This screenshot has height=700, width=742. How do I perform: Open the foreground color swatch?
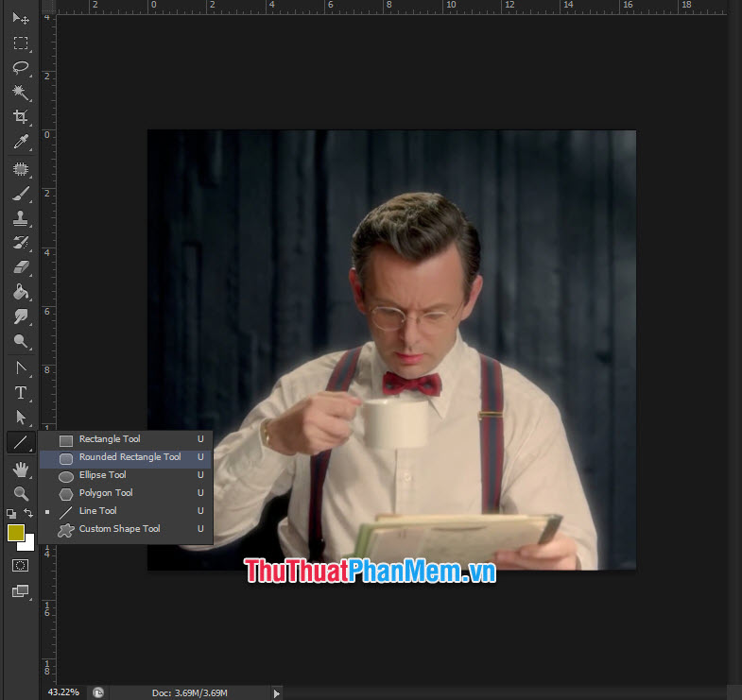(16, 533)
